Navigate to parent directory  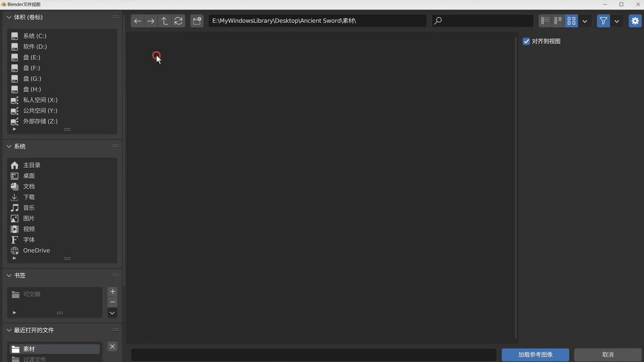click(x=164, y=21)
